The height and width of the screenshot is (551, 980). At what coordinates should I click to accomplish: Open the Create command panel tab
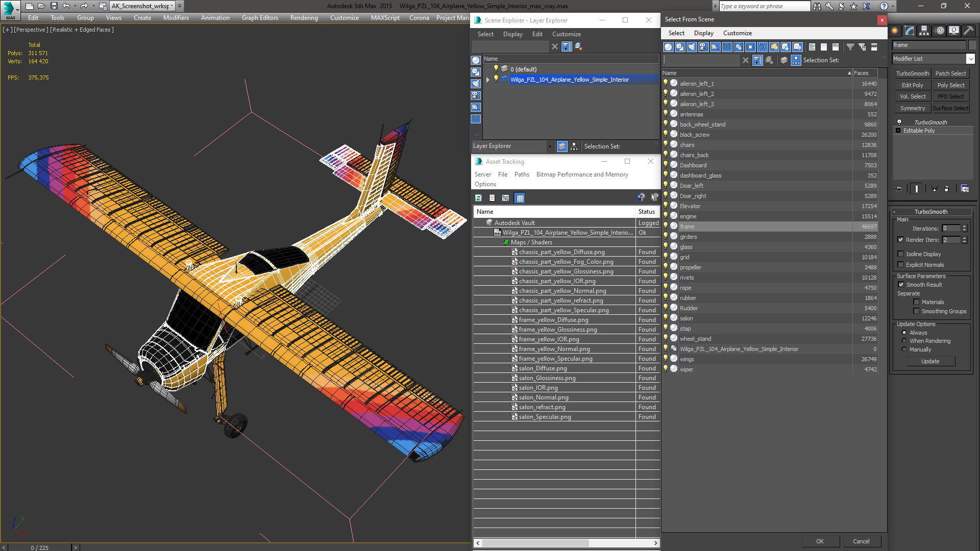click(x=895, y=31)
